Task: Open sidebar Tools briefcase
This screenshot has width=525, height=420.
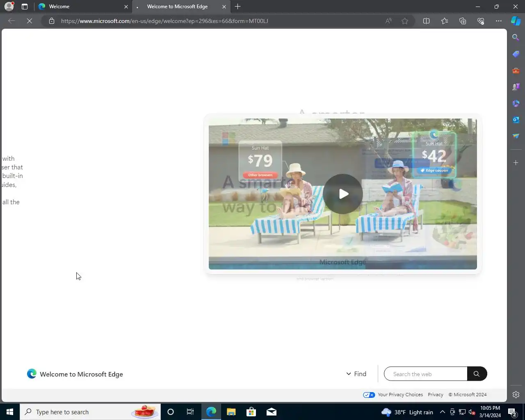Action: coord(516,71)
